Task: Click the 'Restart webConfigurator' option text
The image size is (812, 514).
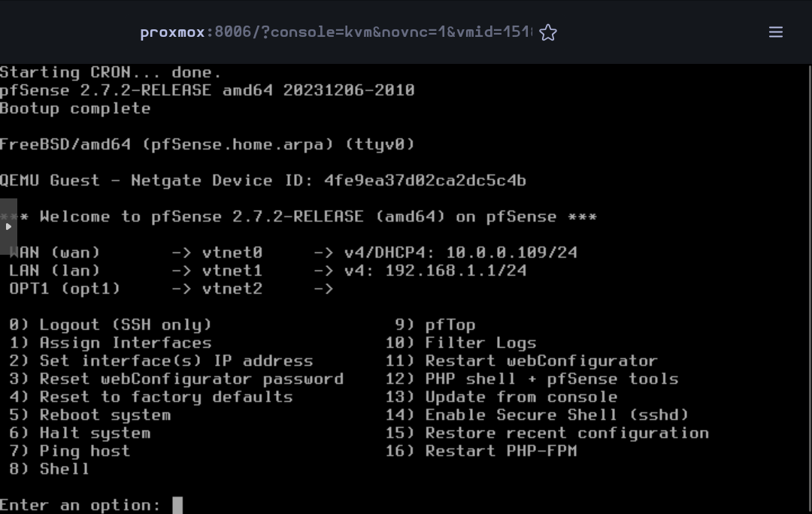Action: click(541, 361)
